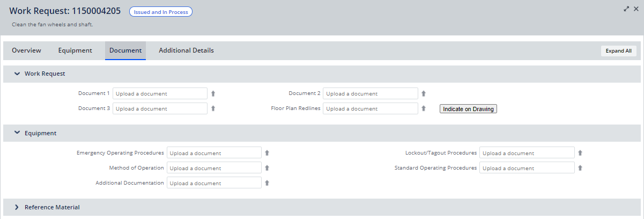Viewport: 644px width, 219px height.
Task: Click the Document 1 upload field
Action: 160,93
